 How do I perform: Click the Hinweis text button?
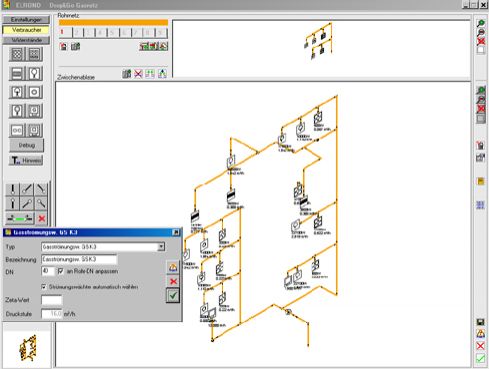(26, 160)
